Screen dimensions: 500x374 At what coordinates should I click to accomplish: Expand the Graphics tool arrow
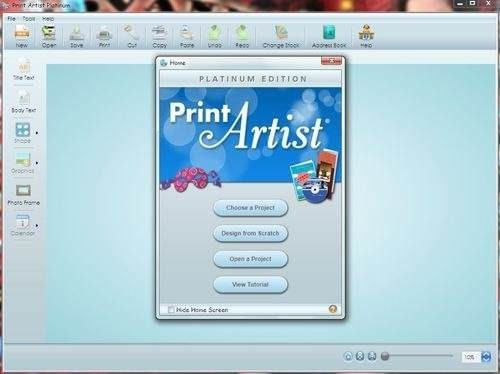pyautogui.click(x=37, y=163)
